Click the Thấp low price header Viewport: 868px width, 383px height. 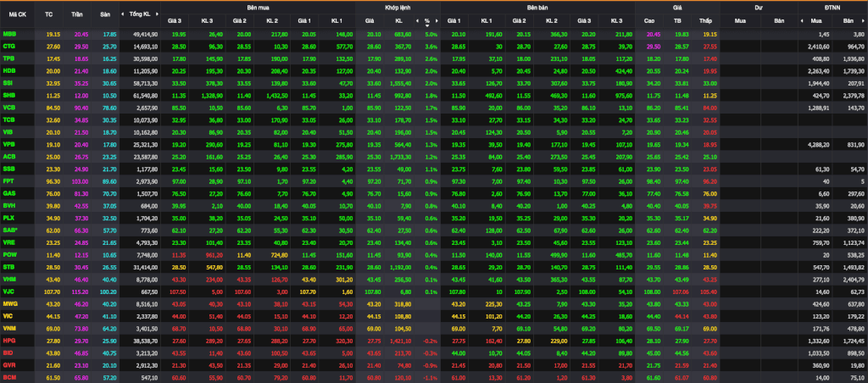[705, 20]
